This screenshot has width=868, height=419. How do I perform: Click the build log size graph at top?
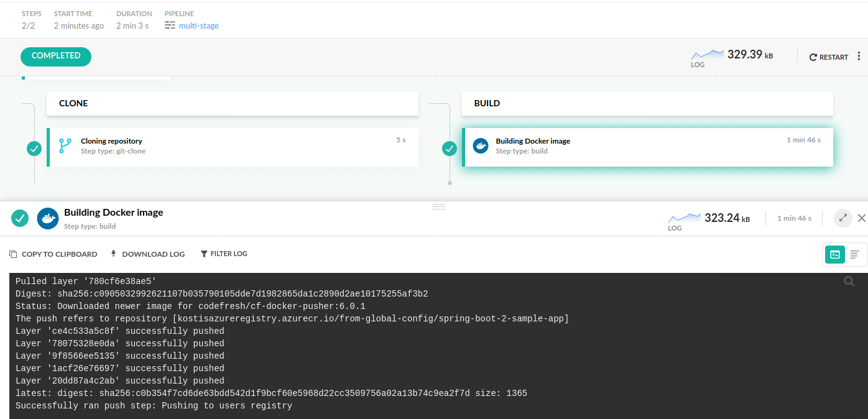[x=708, y=55]
